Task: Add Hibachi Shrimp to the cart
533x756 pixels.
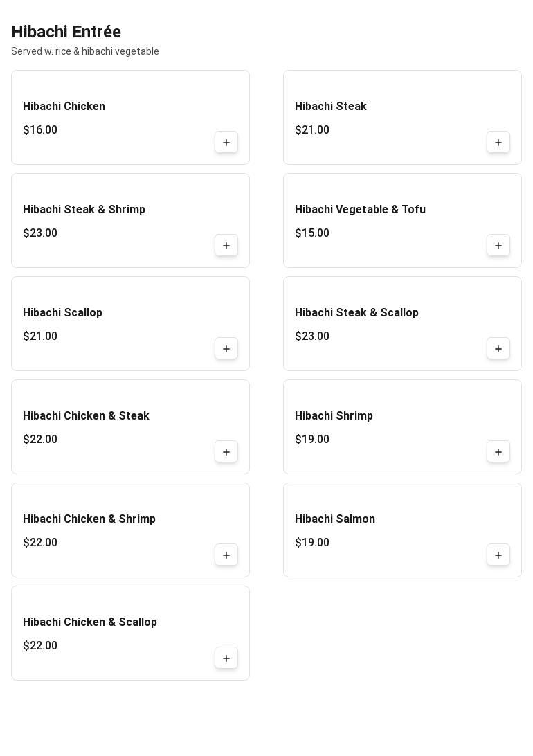Action: (x=498, y=452)
